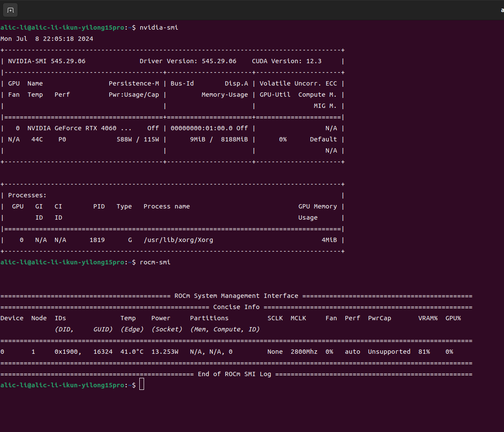Click the new terminal tab icon
This screenshot has width=504, height=432.
[10, 10]
